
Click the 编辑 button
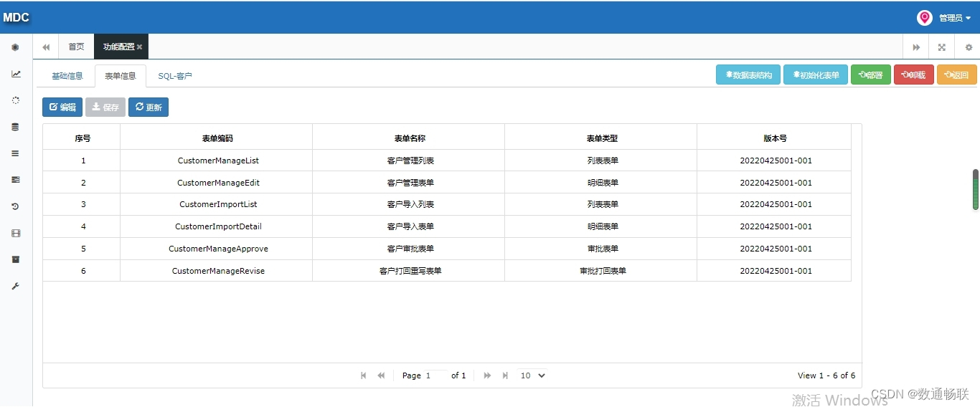pos(62,107)
